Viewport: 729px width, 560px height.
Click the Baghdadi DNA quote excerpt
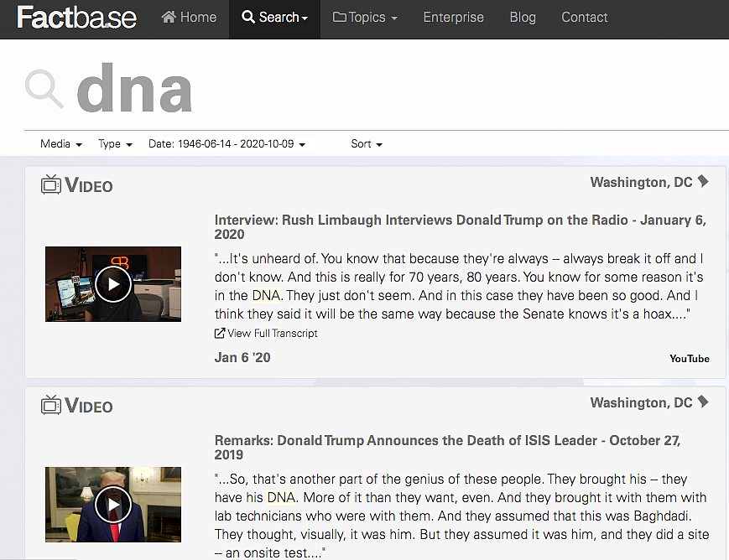pyautogui.click(x=461, y=516)
